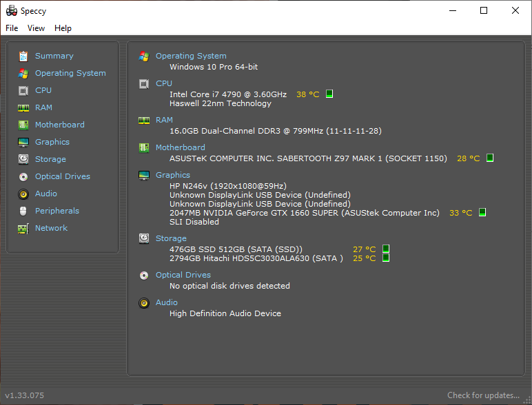The image size is (532, 405).
Task: Click the RAM module icon in sidebar
Action: click(x=23, y=108)
